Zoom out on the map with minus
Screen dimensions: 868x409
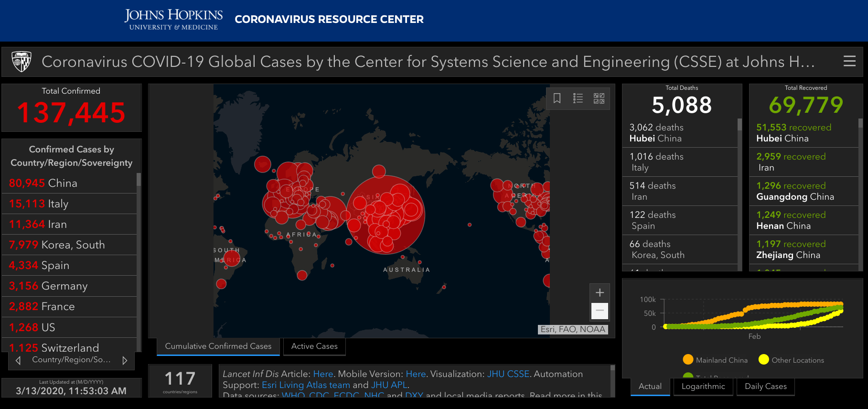[x=600, y=311]
